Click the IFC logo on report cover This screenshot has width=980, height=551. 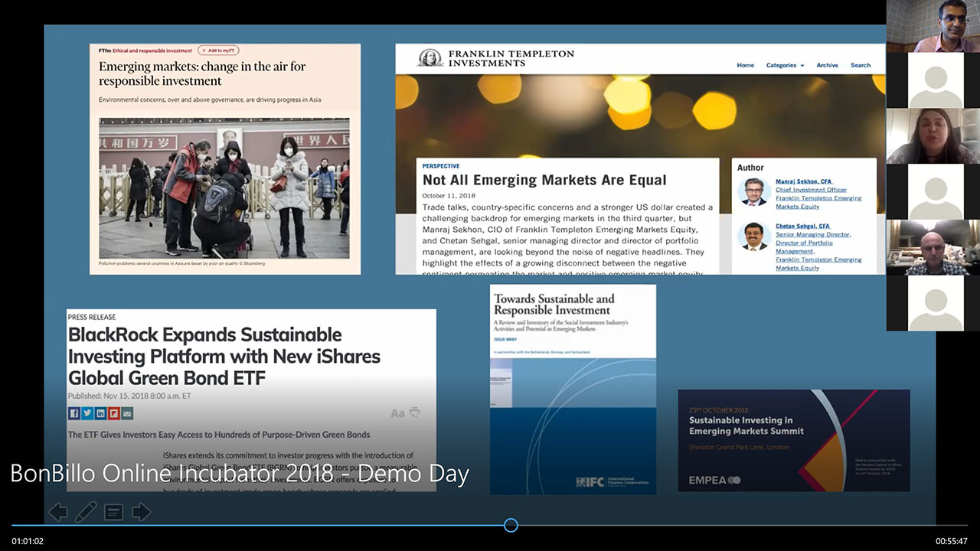(611, 481)
